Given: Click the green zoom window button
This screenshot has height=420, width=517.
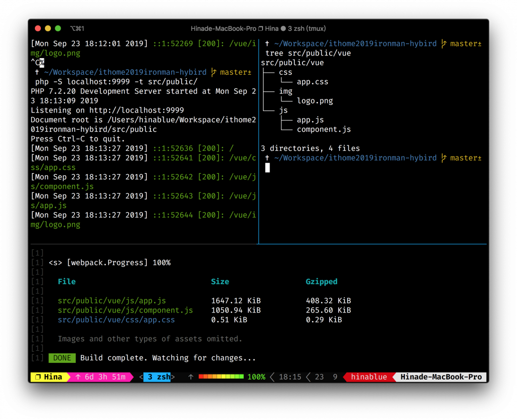Looking at the screenshot, I should pyautogui.click(x=58, y=28).
